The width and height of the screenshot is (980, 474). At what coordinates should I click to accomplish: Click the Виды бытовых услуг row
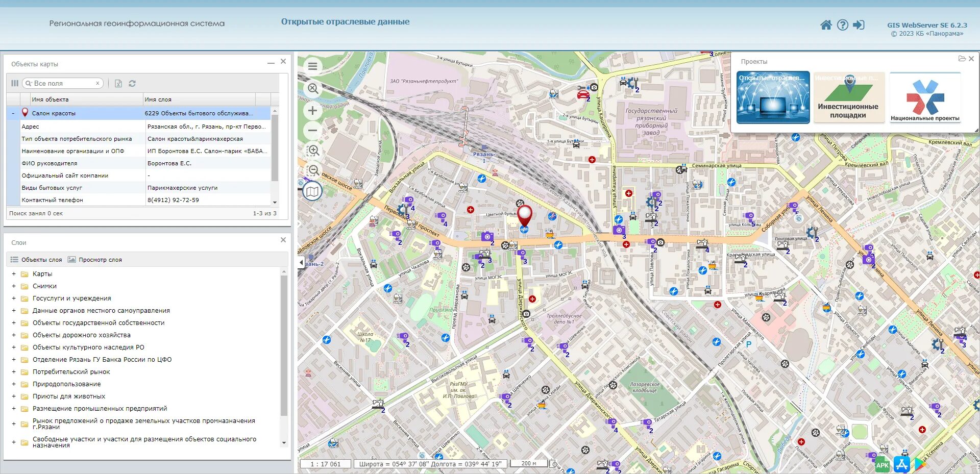(139, 188)
